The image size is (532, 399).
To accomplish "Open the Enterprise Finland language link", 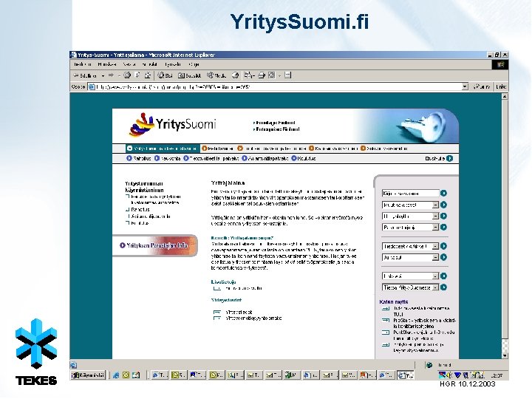I will coord(276,129).
